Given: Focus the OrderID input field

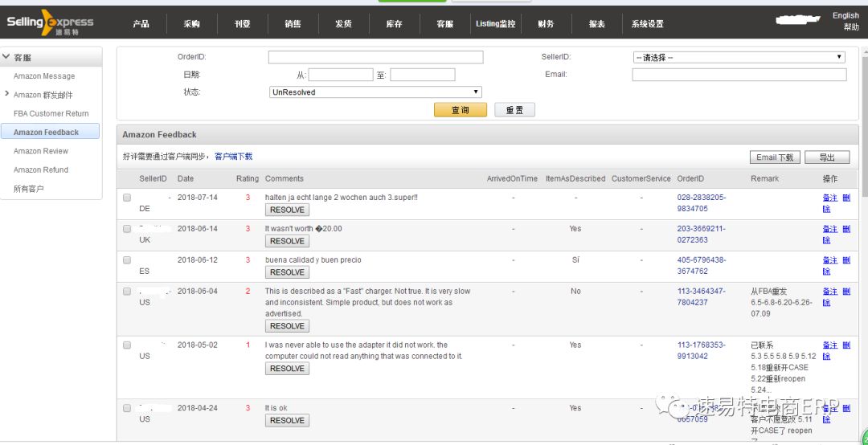Looking at the screenshot, I should click(x=375, y=57).
